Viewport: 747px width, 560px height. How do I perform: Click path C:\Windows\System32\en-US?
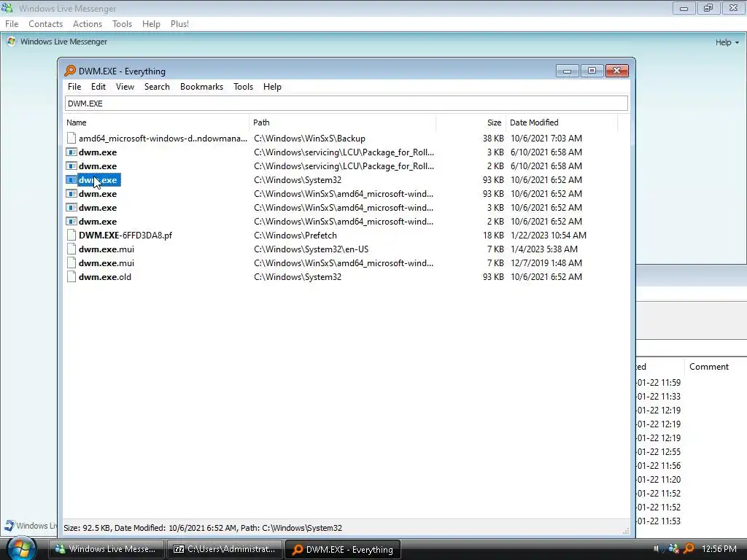pos(311,249)
